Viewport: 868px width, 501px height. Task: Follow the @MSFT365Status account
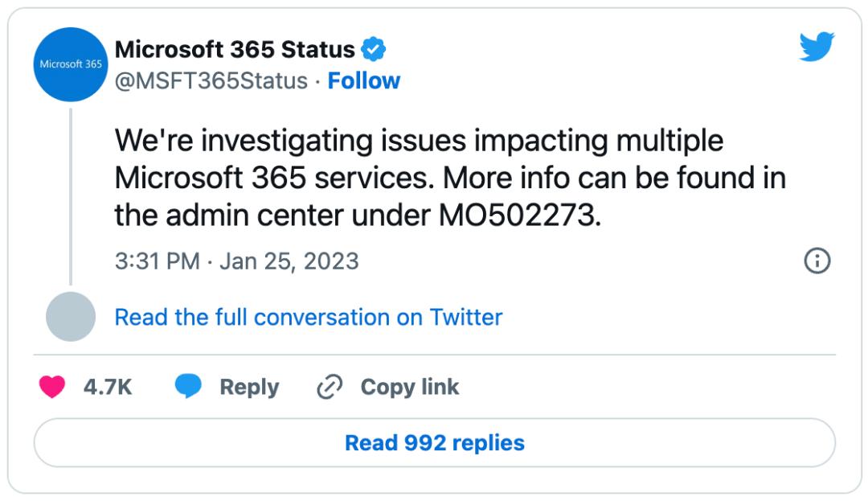click(365, 80)
